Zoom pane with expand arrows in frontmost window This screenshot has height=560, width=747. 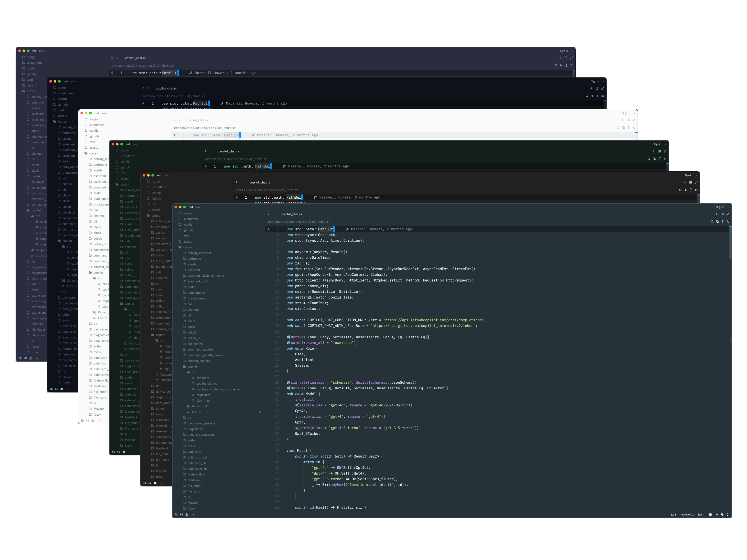(x=728, y=214)
